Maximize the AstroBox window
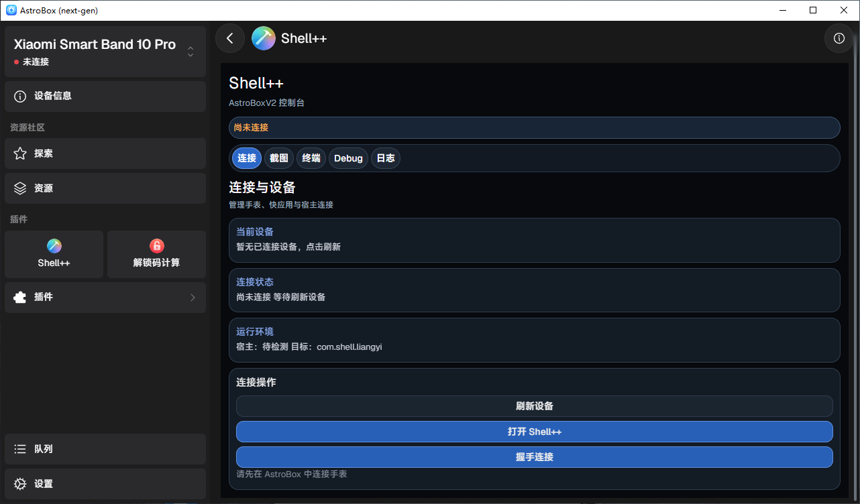The width and height of the screenshot is (860, 504). click(x=813, y=10)
